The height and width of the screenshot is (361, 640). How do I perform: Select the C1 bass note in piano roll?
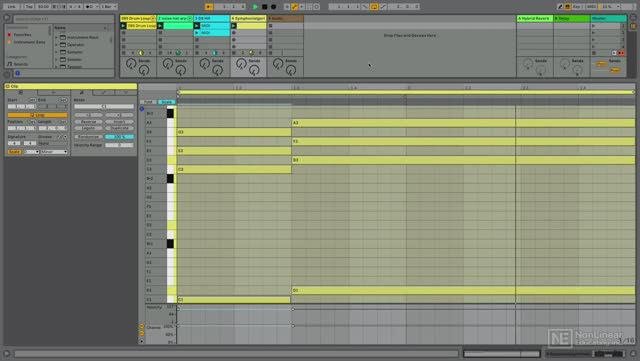(x=234, y=300)
